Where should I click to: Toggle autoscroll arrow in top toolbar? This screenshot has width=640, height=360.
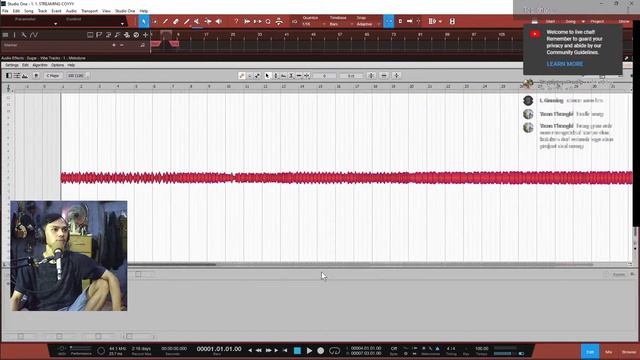pos(409,21)
